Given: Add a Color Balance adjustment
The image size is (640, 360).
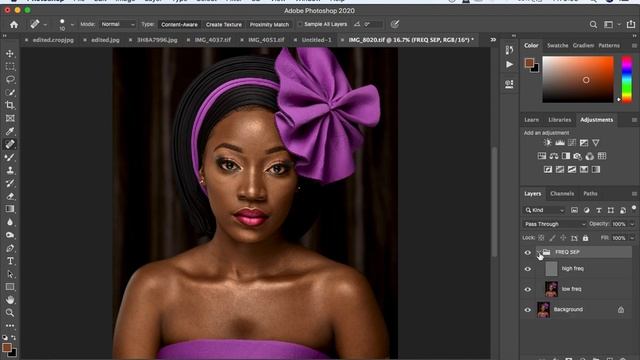Looking at the screenshot, I should click(x=554, y=156).
